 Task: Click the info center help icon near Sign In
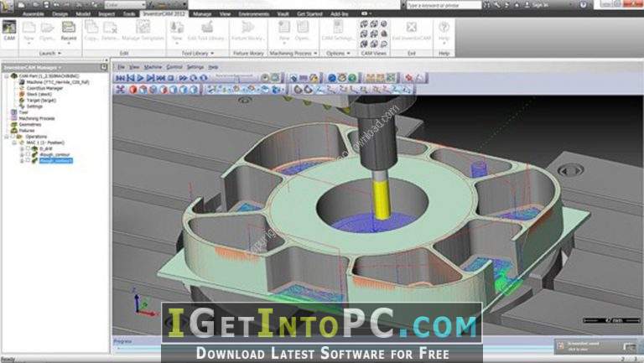coord(584,5)
